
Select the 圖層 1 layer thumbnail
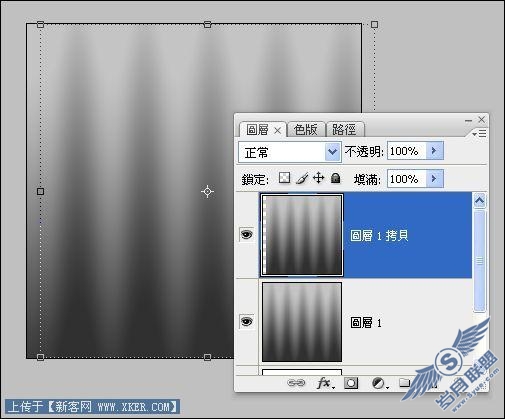(x=302, y=322)
